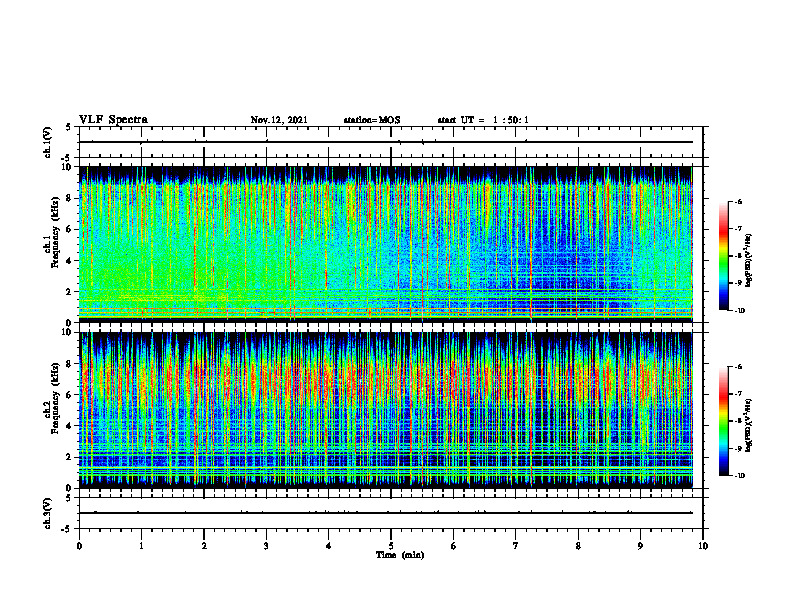Click the time axis tick label "6"
This screenshot has height=612, width=792.
tap(454, 546)
